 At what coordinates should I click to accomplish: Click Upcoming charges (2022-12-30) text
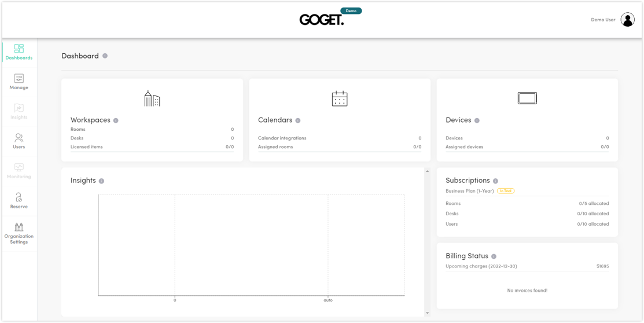point(481,266)
